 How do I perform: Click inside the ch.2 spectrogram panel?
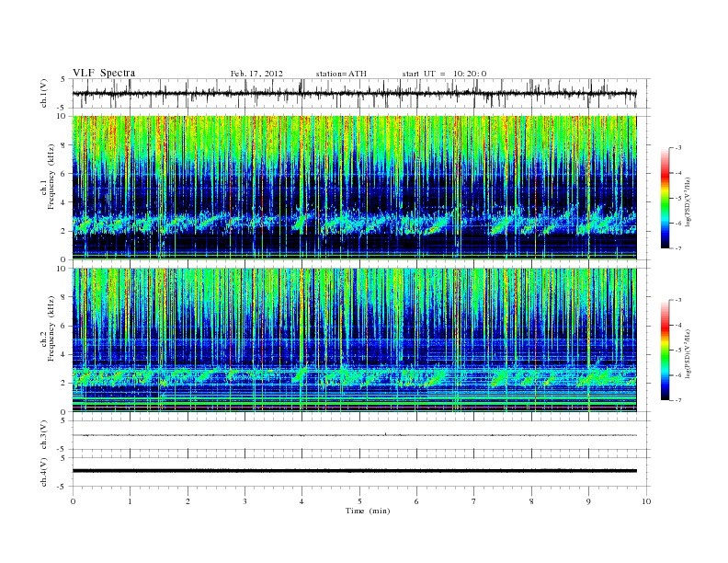coord(355,340)
